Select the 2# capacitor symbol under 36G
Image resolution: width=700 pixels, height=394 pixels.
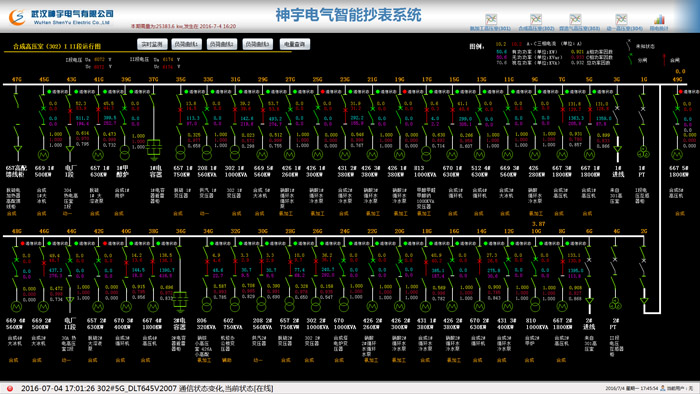click(180, 301)
